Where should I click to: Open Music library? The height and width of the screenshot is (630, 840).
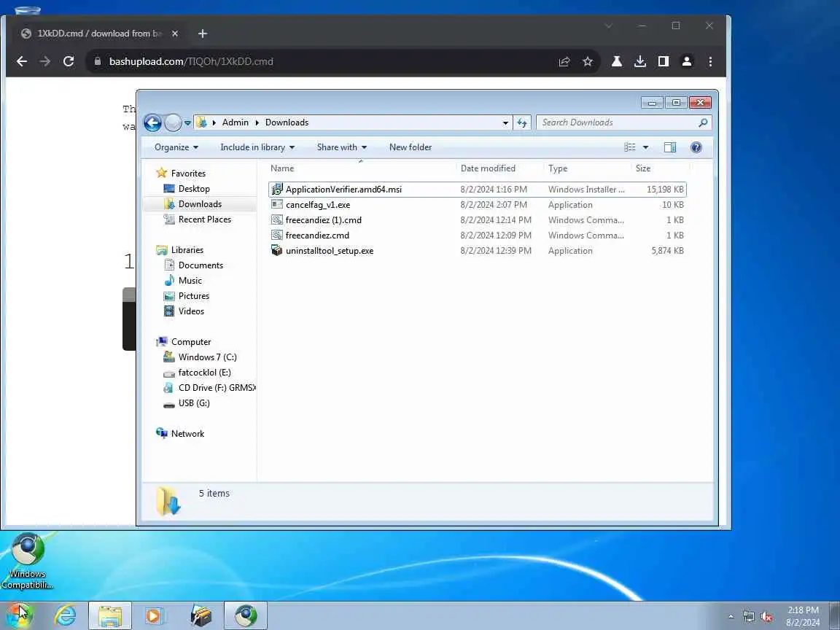[190, 281]
